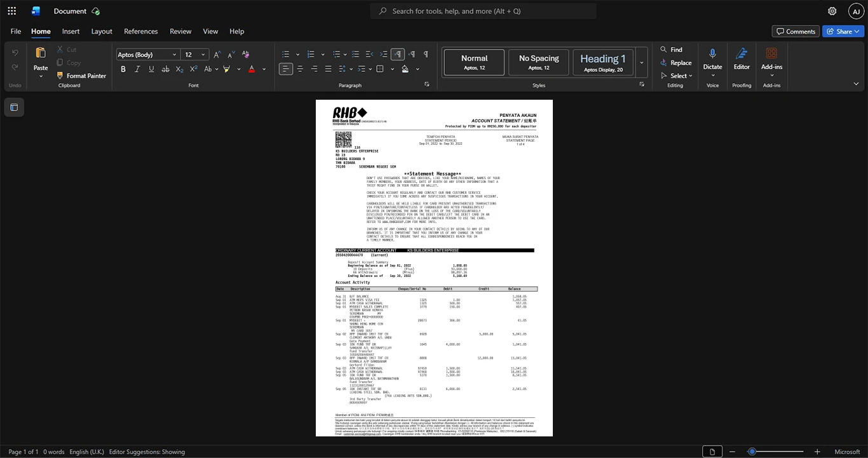Click Find in Editing group
This screenshot has height=458, width=868.
pyautogui.click(x=671, y=50)
